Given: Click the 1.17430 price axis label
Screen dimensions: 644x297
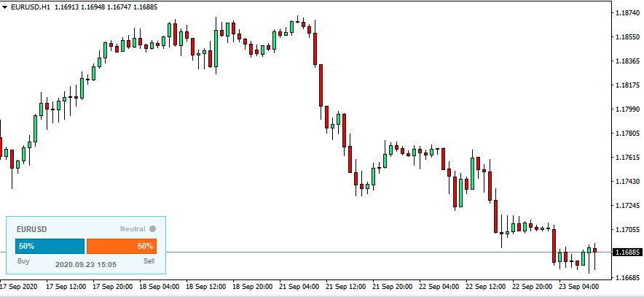Looking at the screenshot, I should pos(627,182).
